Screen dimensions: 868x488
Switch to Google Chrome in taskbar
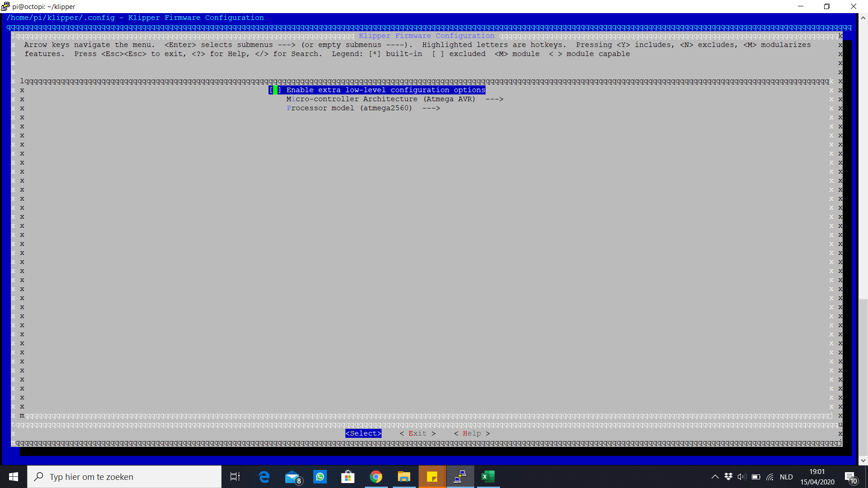point(376,477)
